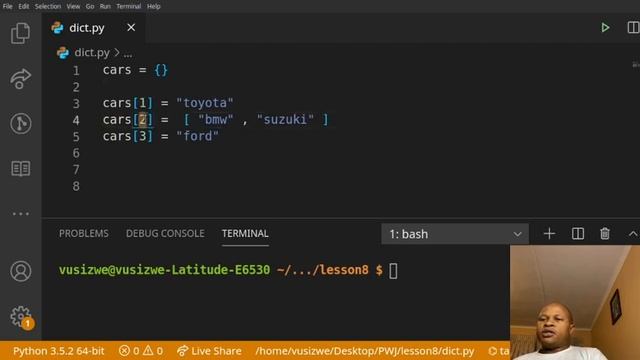Expand the breadcrumb ellipsis symbol
Screen dimensions: 640x360
(x=128, y=53)
